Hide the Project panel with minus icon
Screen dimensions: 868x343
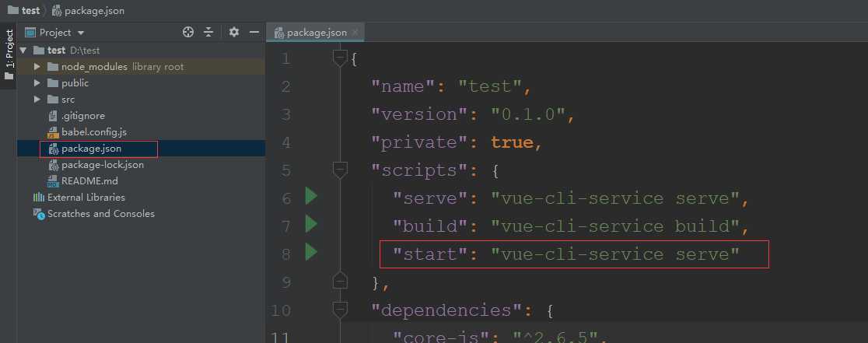254,32
